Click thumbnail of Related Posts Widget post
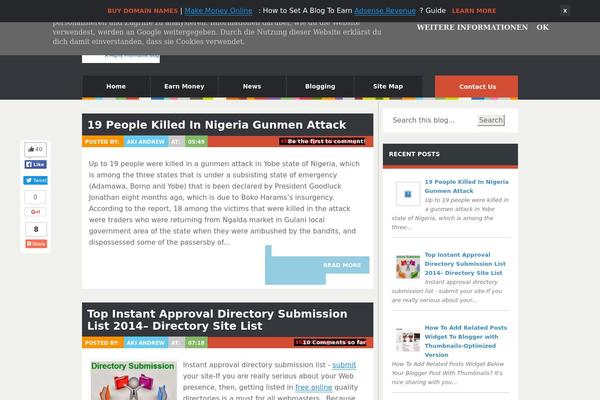This screenshot has height=400, width=600. click(408, 340)
